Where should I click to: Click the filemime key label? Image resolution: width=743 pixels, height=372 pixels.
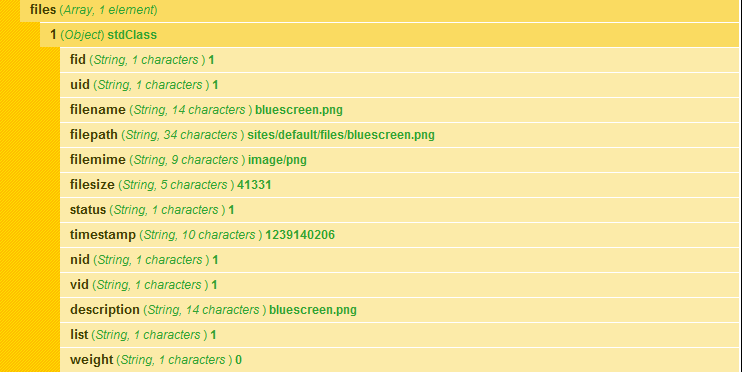pyautogui.click(x=98, y=160)
